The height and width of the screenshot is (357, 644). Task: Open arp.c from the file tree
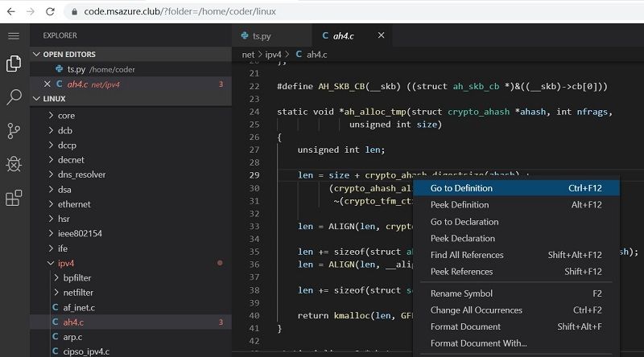pyautogui.click(x=130, y=337)
